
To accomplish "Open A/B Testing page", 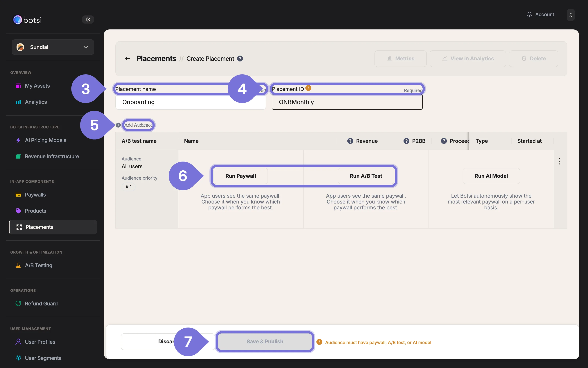I will [38, 265].
